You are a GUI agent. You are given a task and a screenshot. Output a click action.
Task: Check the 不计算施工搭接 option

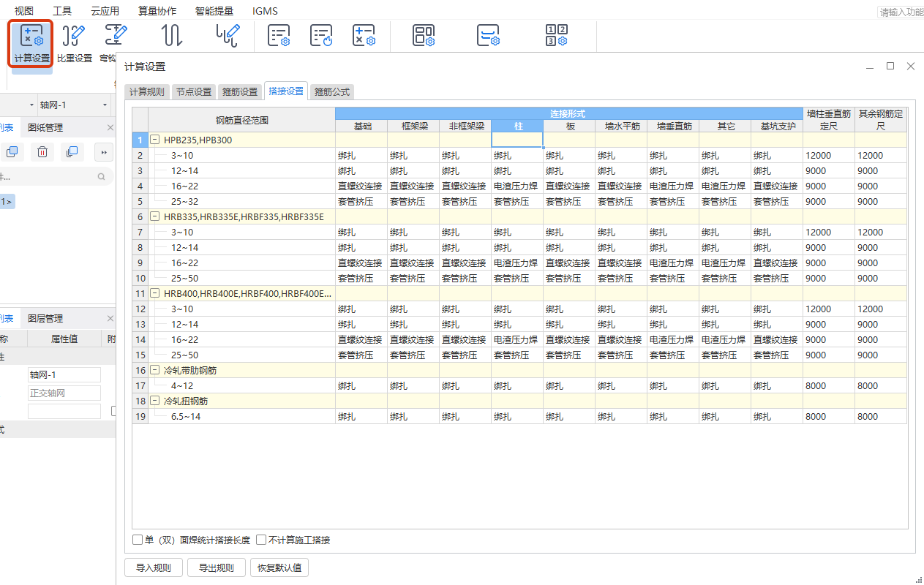point(261,540)
